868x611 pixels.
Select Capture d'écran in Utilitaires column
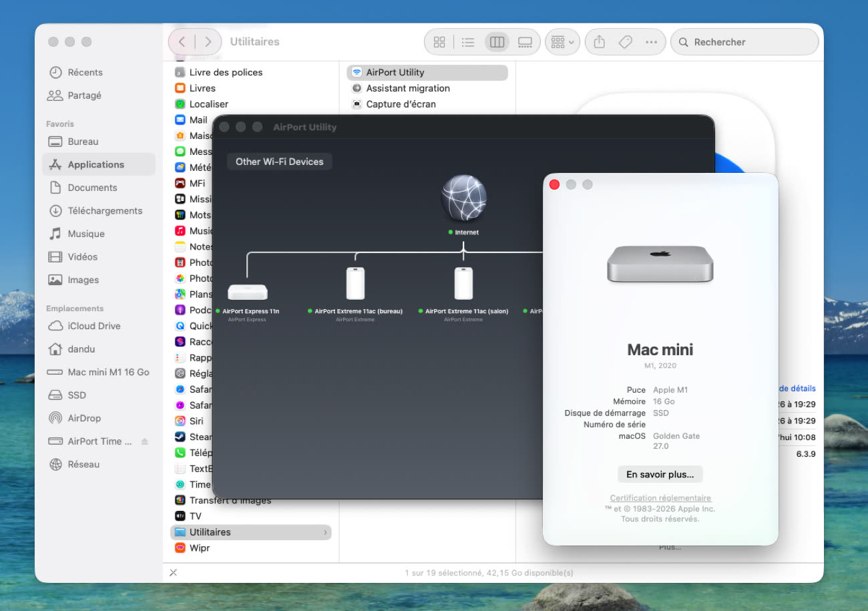(x=427, y=104)
